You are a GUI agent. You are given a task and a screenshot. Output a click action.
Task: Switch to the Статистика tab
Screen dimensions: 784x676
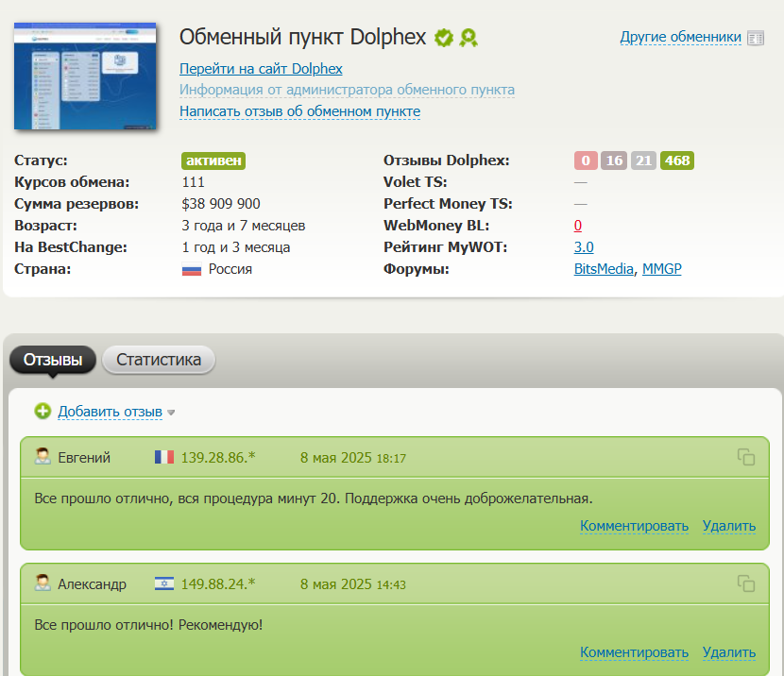pos(159,360)
